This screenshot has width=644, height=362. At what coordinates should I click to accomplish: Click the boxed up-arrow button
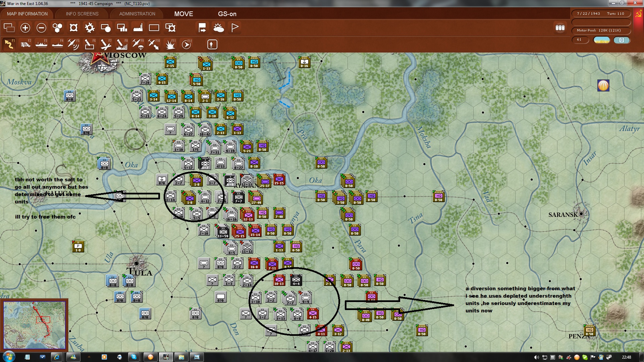[212, 44]
